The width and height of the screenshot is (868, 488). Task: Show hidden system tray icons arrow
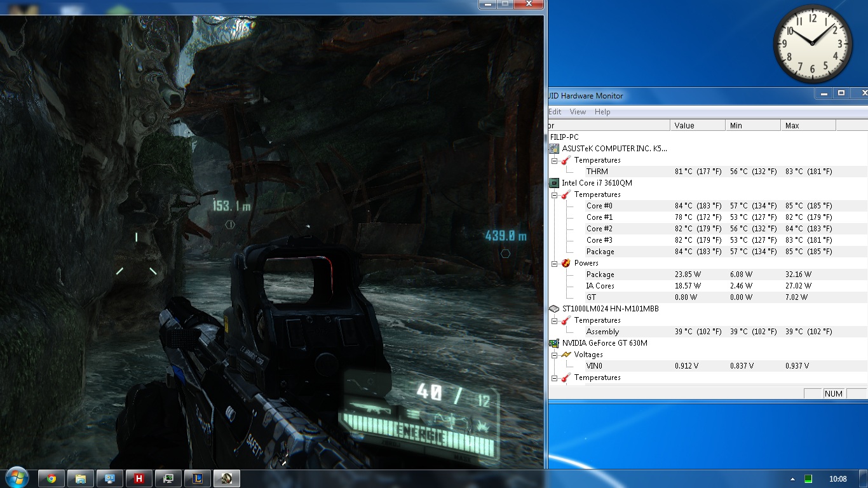point(792,479)
